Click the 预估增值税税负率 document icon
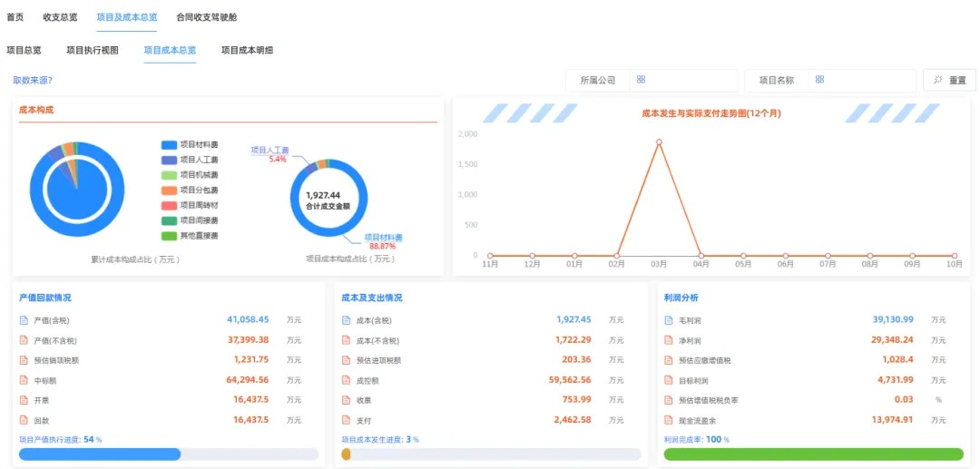Screen dimensions: 980x469 [x=669, y=400]
